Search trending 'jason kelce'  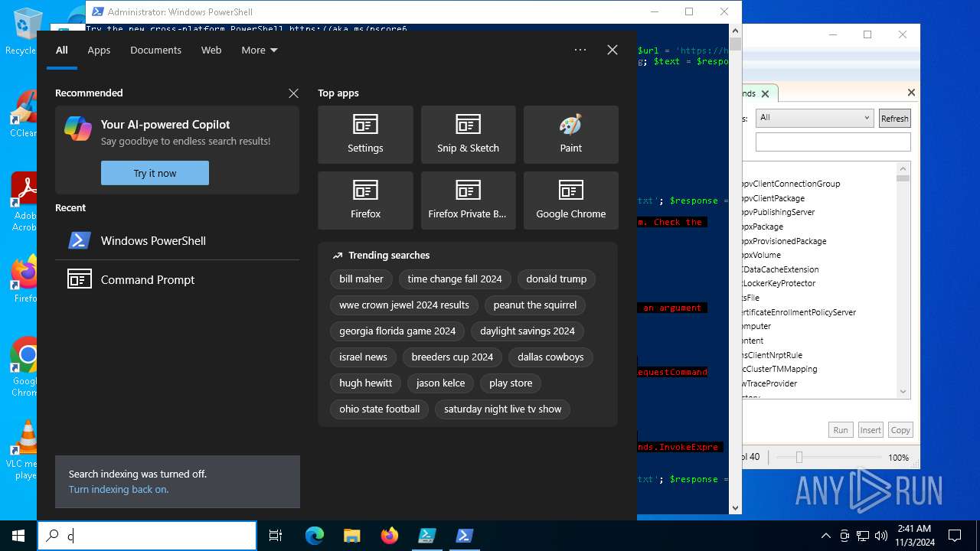pyautogui.click(x=441, y=383)
